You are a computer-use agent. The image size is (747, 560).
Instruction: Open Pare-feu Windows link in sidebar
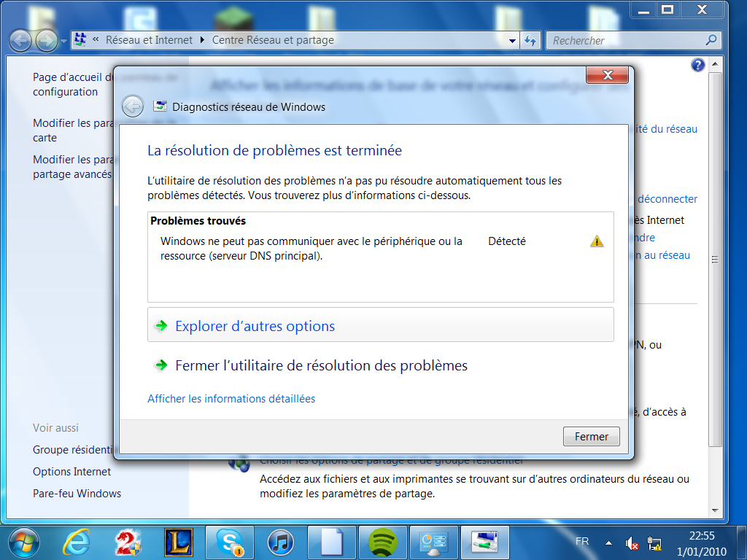pyautogui.click(x=77, y=494)
